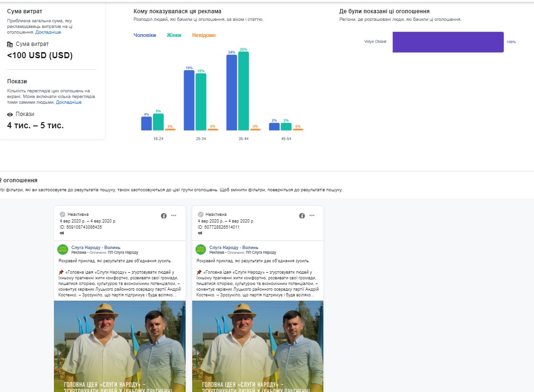The width and height of the screenshot is (534, 392).
Task: Open Докладніше link under Покази description
Action: (x=69, y=102)
